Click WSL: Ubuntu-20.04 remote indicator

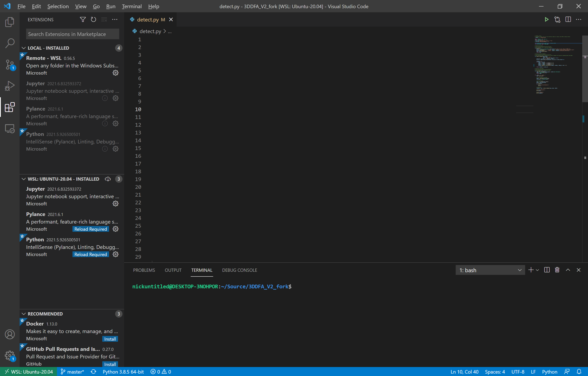click(29, 372)
